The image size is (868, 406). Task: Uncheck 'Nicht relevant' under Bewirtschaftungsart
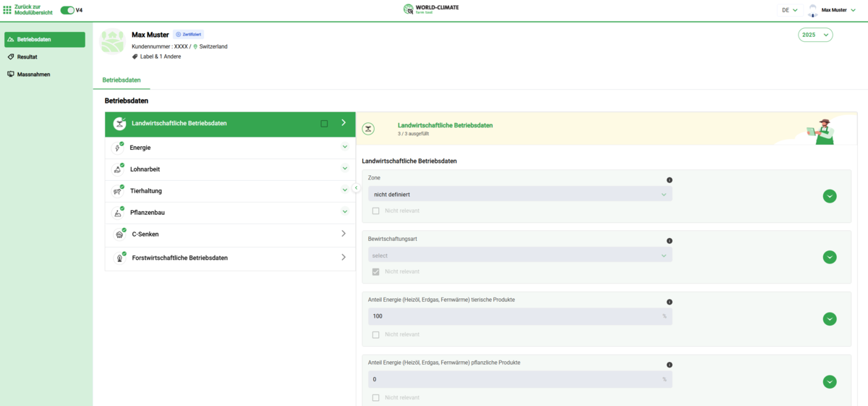[375, 271]
